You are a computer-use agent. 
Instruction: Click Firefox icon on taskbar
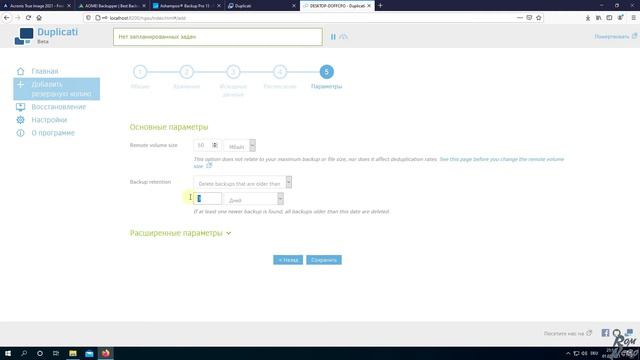pyautogui.click(x=106, y=353)
